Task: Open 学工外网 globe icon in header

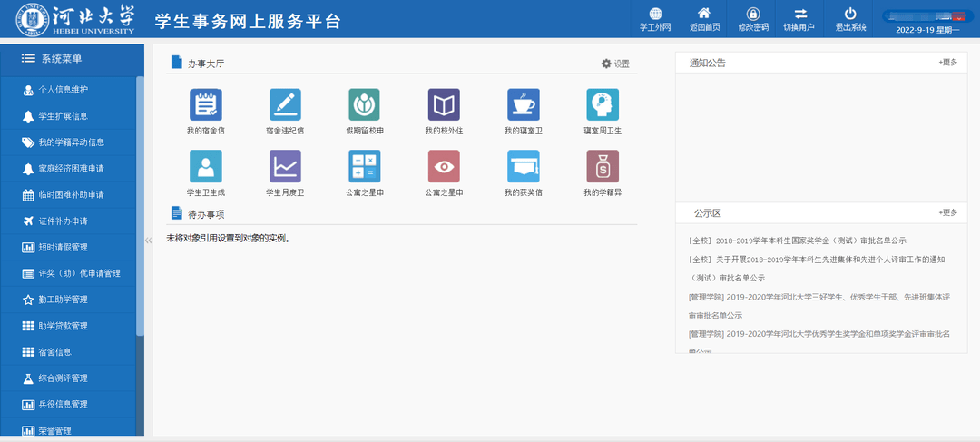Action: 655,14
